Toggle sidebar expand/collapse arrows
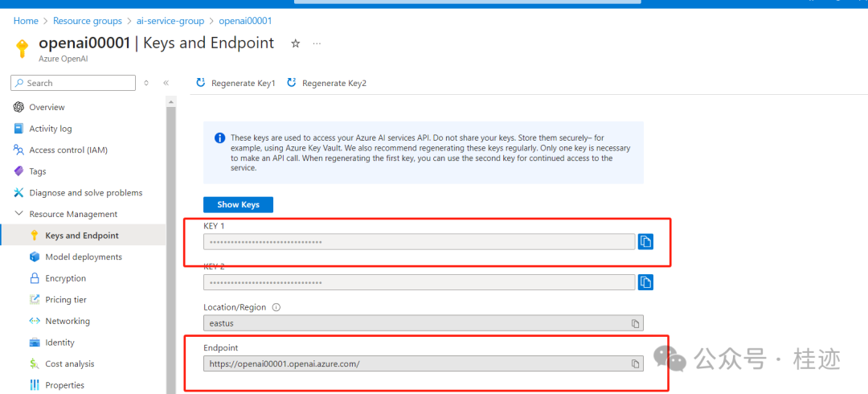The height and width of the screenshot is (394, 868). tap(146, 83)
